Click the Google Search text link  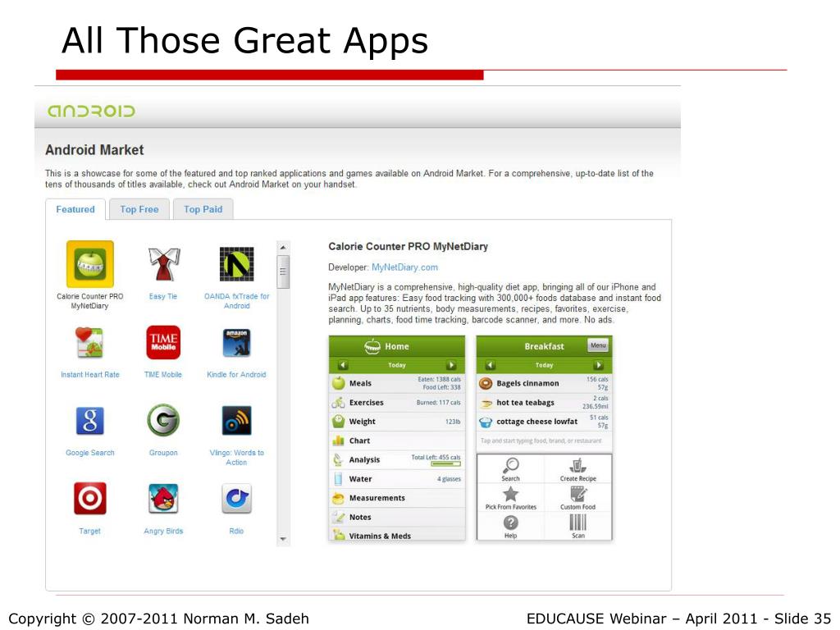point(90,453)
